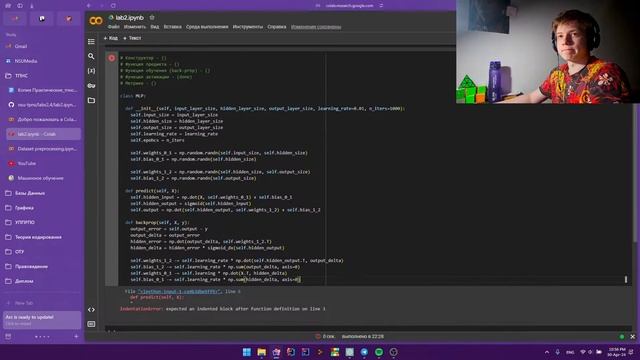Open Colab find and replace search icon
Screen dimensions: 640x360
pyautogui.click(x=91, y=56)
